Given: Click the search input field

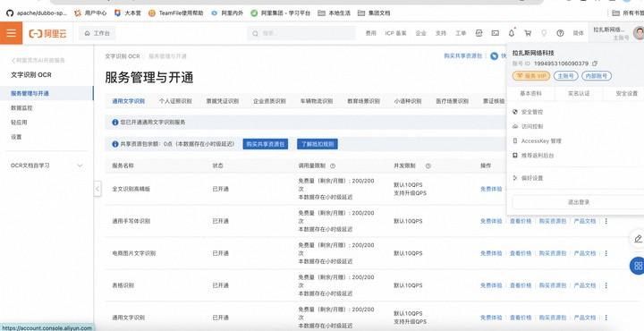Looking at the screenshot, I should pos(301,33).
